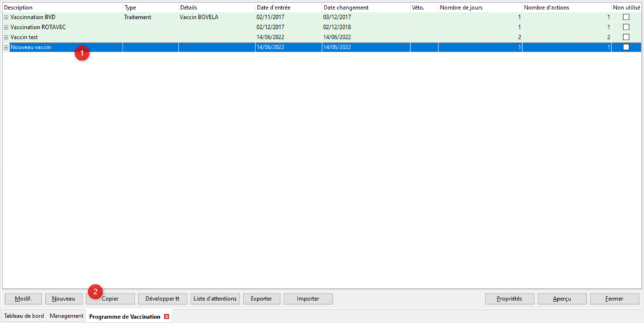Click the Développer tt button
Image resolution: width=644 pixels, height=323 pixels.
click(162, 299)
